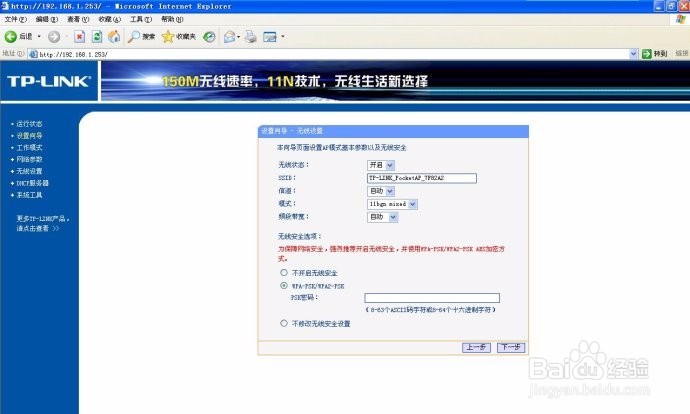Click the 链接 (Links) toolbar label
This screenshot has width=690, height=414.
(681, 54)
